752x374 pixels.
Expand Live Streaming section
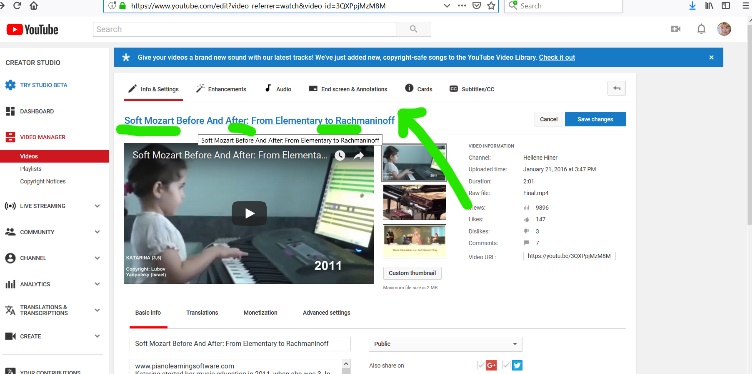coord(97,206)
